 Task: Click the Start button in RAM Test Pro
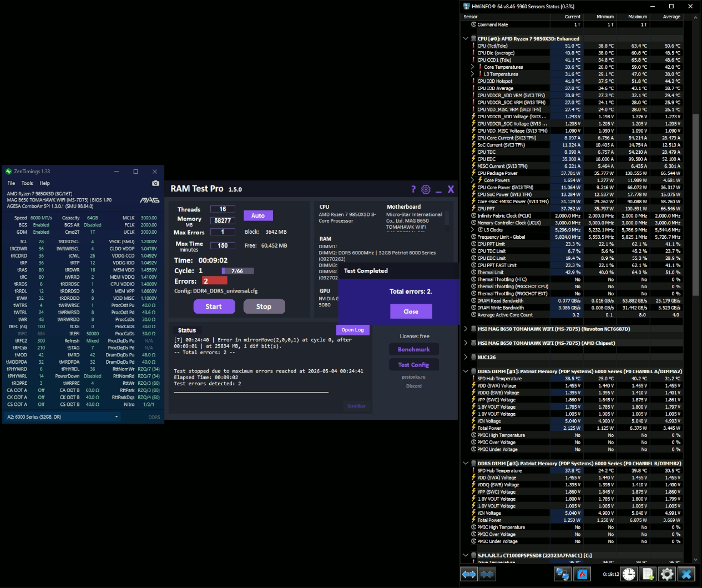(214, 306)
